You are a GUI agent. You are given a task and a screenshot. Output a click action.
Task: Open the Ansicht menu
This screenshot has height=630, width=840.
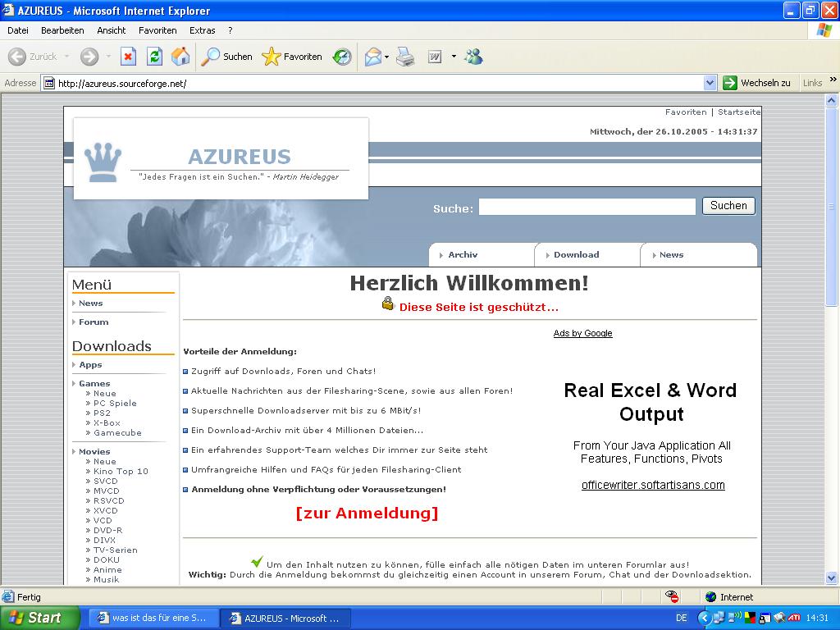(x=111, y=30)
